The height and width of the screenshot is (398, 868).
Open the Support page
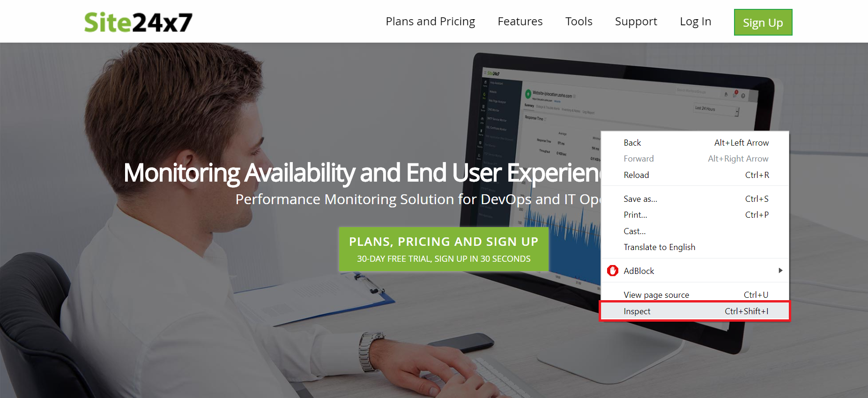tap(636, 22)
